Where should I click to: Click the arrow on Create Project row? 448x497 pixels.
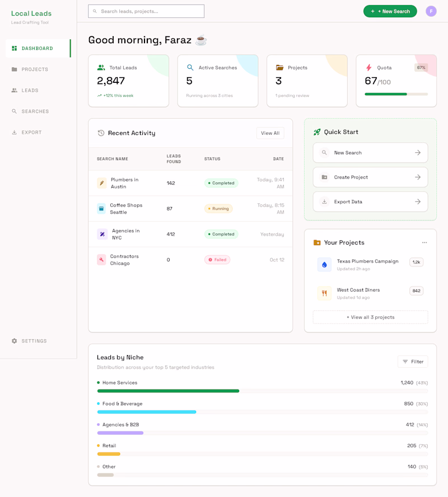pyautogui.click(x=418, y=177)
